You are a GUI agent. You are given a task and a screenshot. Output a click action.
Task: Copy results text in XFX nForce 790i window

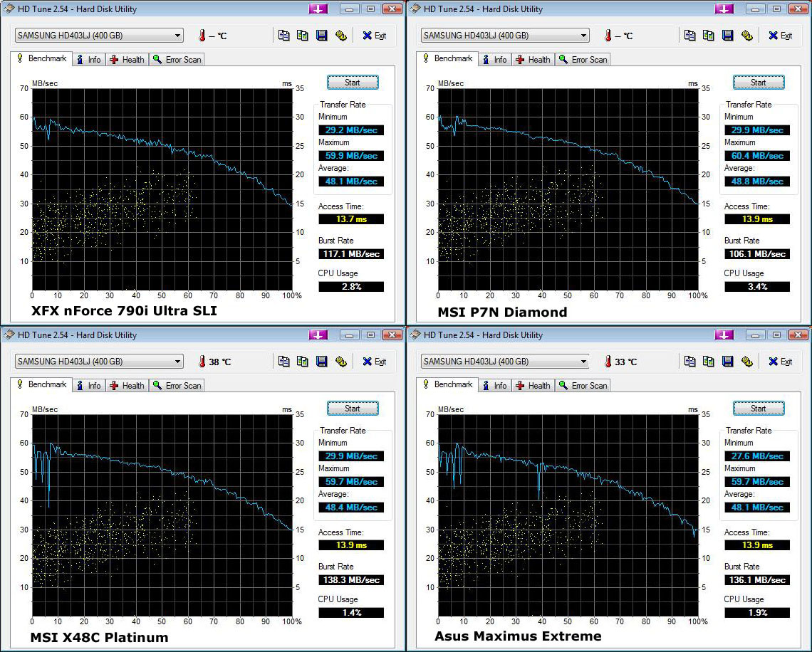click(283, 35)
